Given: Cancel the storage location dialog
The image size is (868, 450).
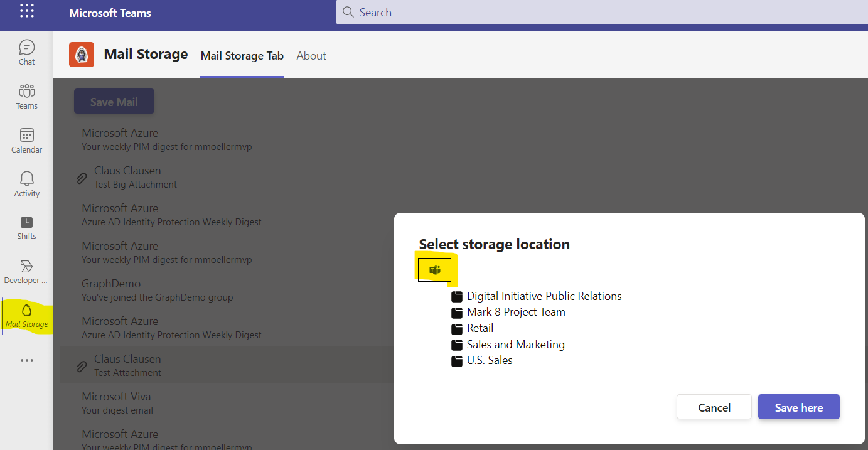Looking at the screenshot, I should click(x=714, y=407).
